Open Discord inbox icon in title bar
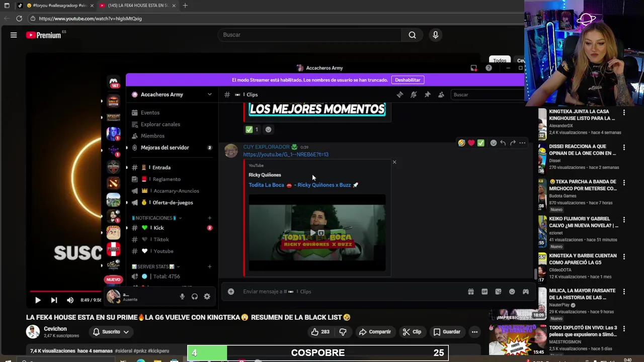 473,68
